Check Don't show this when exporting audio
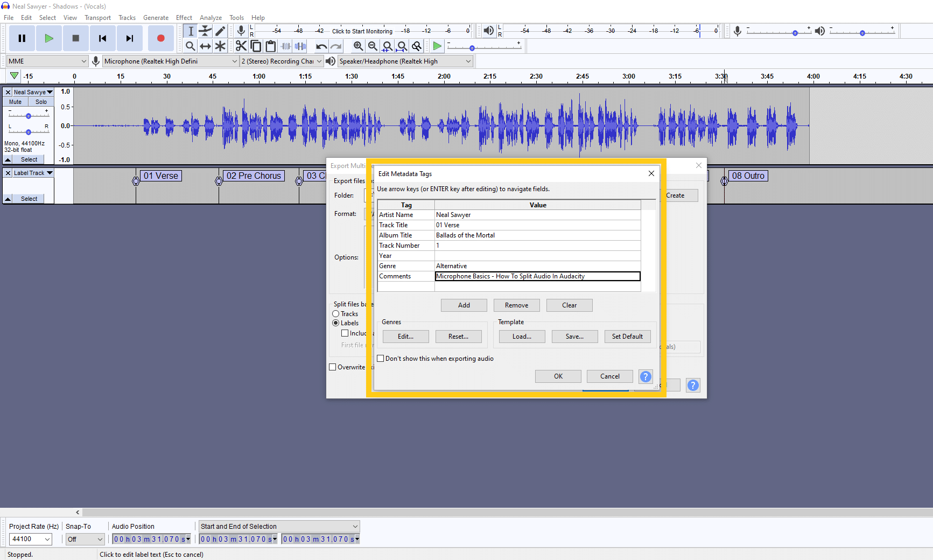Image resolution: width=933 pixels, height=560 pixels. coord(381,358)
